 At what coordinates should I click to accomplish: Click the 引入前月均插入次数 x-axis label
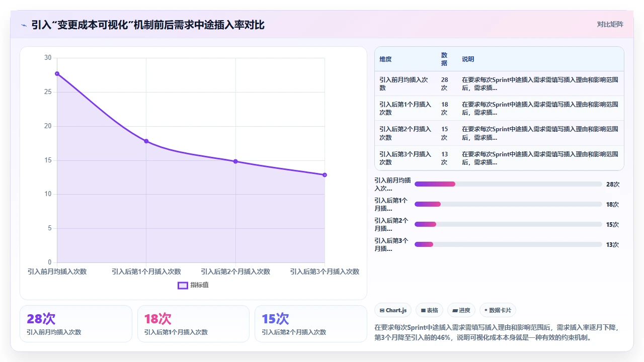[57, 271]
